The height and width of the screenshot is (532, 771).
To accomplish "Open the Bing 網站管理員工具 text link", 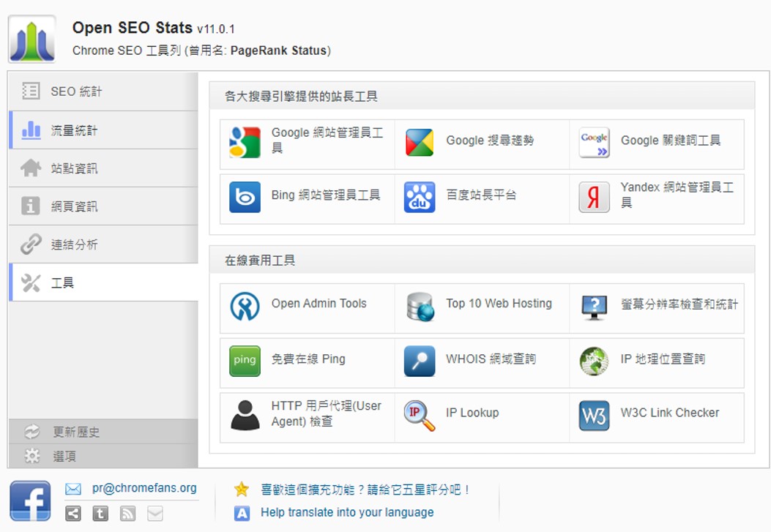I will (x=326, y=195).
